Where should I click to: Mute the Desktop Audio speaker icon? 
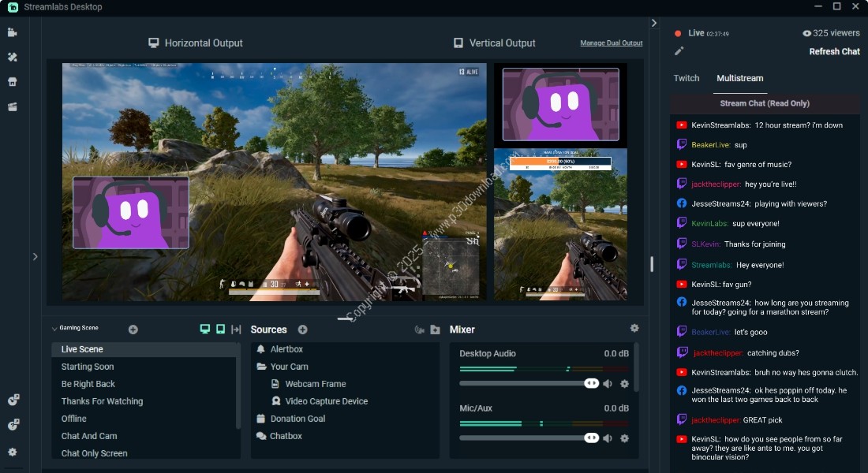[608, 384]
